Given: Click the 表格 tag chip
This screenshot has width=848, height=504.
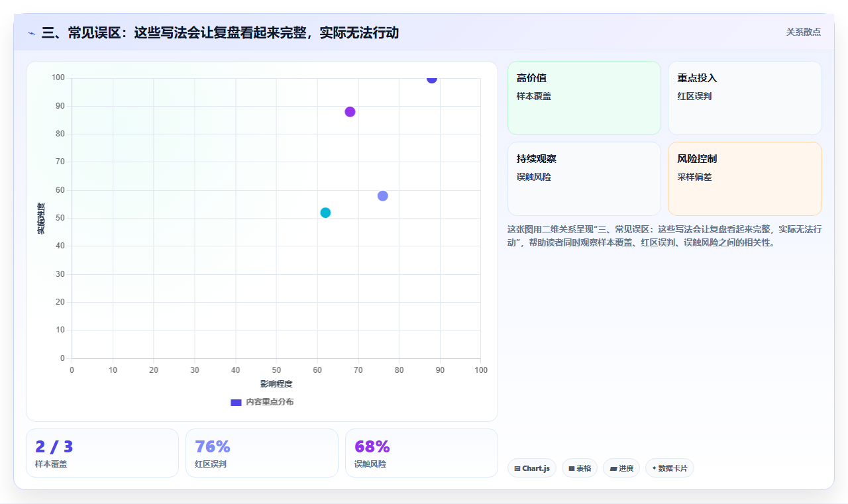Looking at the screenshot, I should pos(580,468).
